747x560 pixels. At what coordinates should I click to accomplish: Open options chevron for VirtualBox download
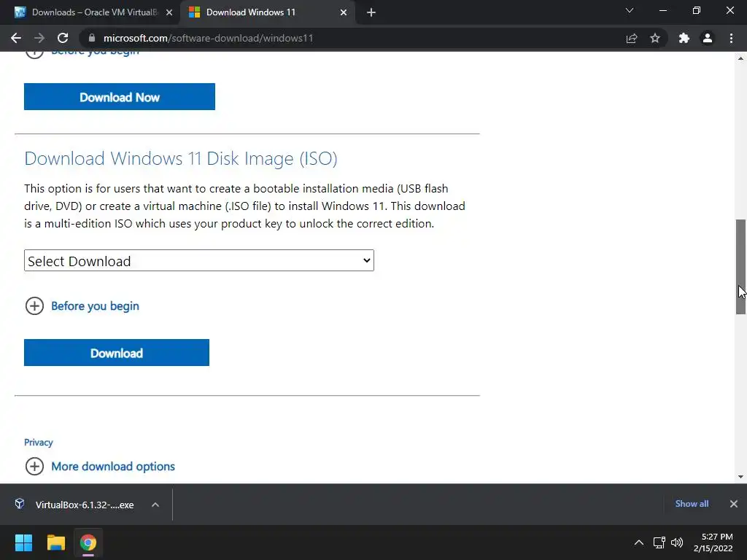[x=155, y=505]
